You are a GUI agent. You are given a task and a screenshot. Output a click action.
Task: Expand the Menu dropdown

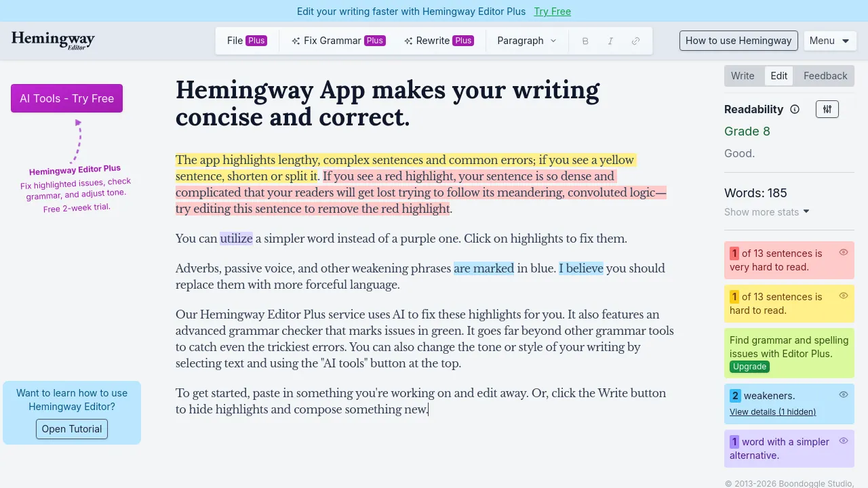pyautogui.click(x=830, y=41)
